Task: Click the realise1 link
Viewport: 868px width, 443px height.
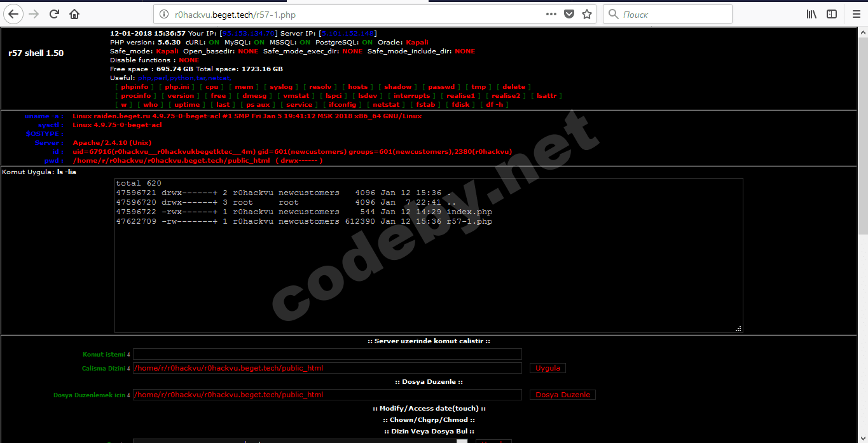Action: (461, 95)
